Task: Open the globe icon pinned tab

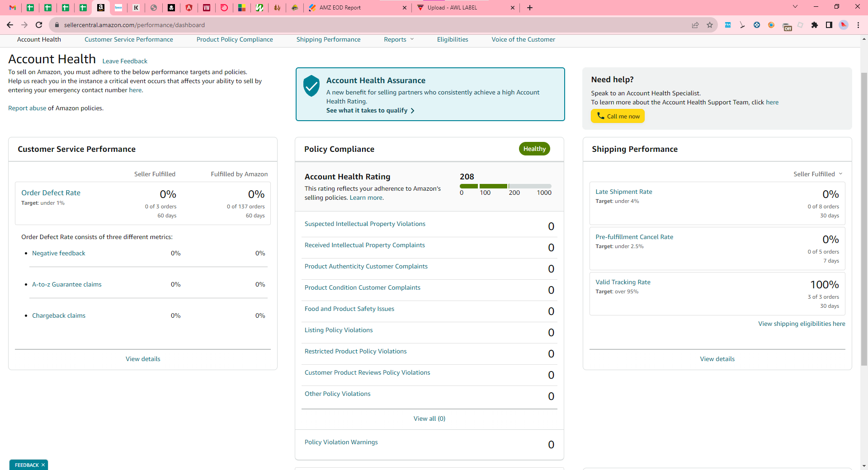Action: (x=154, y=8)
